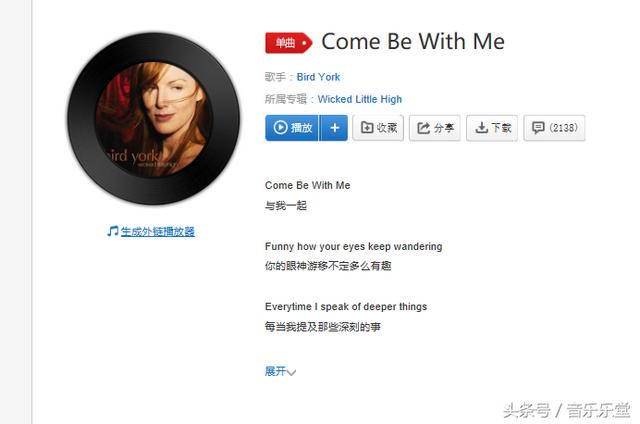The width and height of the screenshot is (640, 424).
Task: Click the speech bubble comment icon
Action: coord(538,128)
